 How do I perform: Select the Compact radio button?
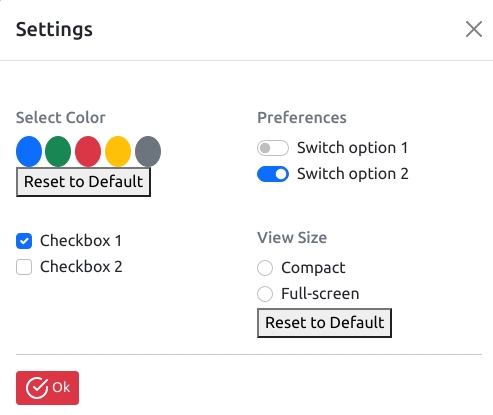click(x=265, y=268)
